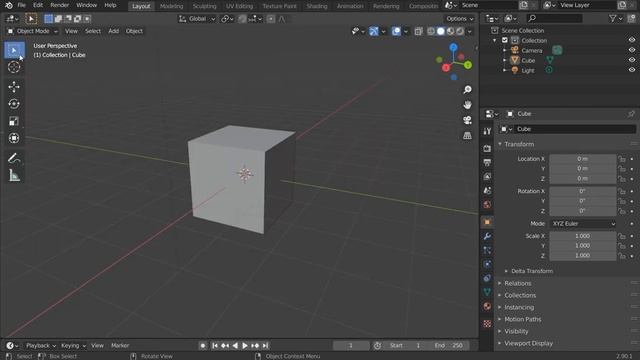The height and width of the screenshot is (360, 640).
Task: Open the Object Data properties tab
Action: [x=487, y=292]
